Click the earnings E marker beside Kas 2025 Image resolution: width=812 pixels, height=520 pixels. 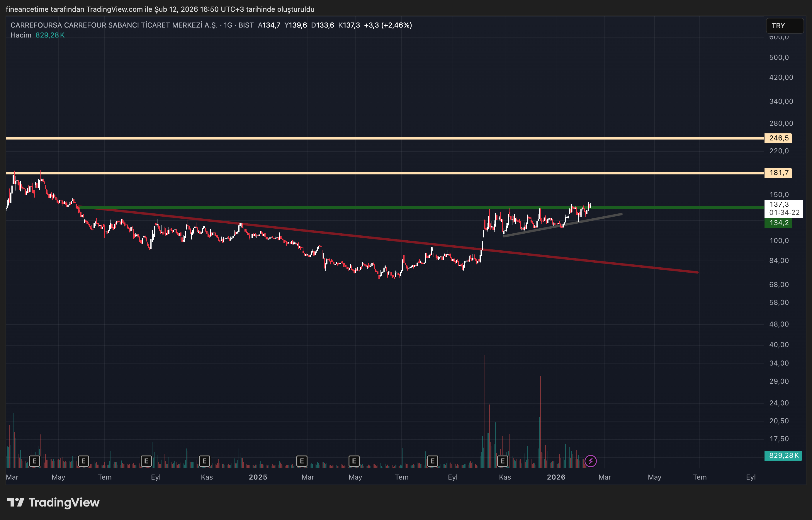(502, 461)
